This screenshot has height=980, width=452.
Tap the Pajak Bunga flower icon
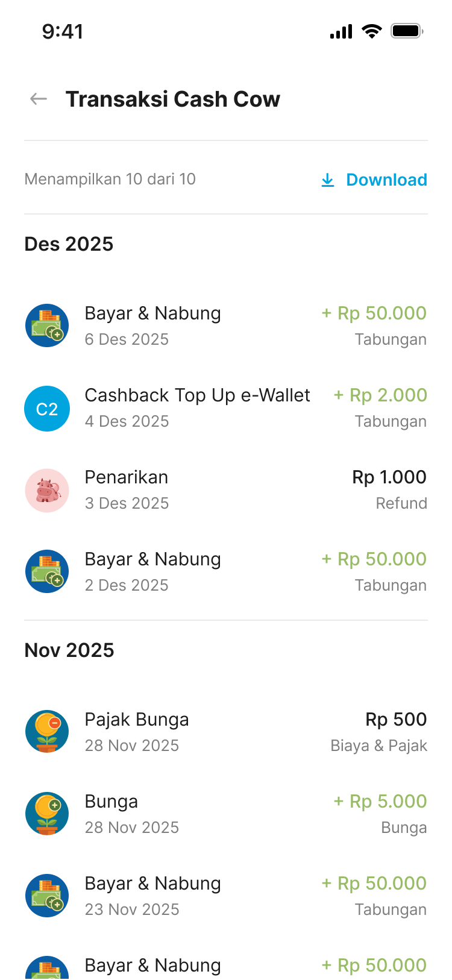[x=47, y=732]
